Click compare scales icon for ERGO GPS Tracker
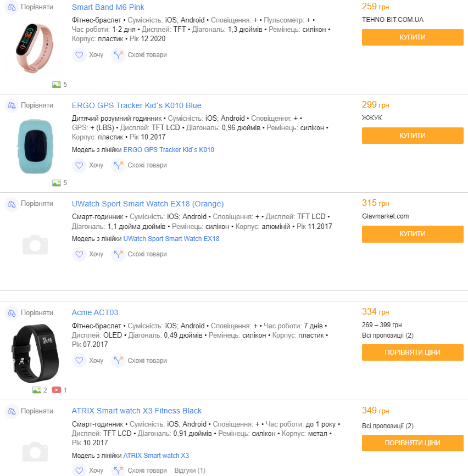Screen dimensions: 468x476 [x=12, y=105]
